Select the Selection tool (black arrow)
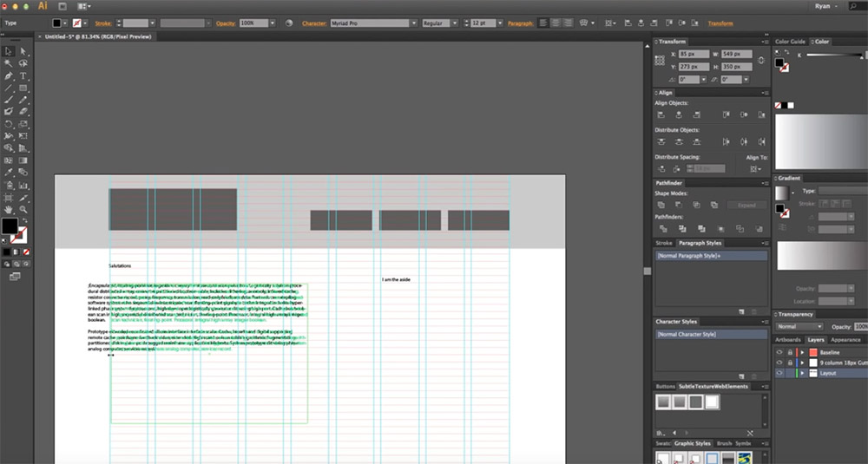The width and height of the screenshot is (868, 464). (x=9, y=51)
